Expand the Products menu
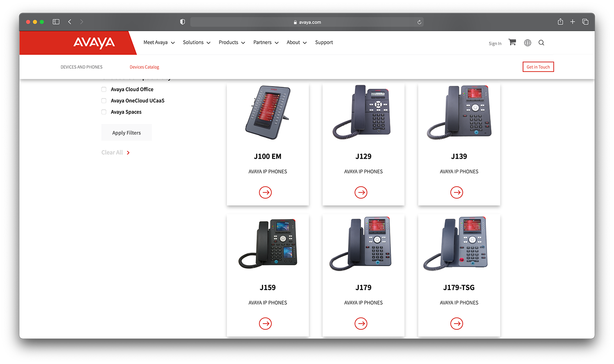Screen dimensions: 614x364 pos(232,43)
